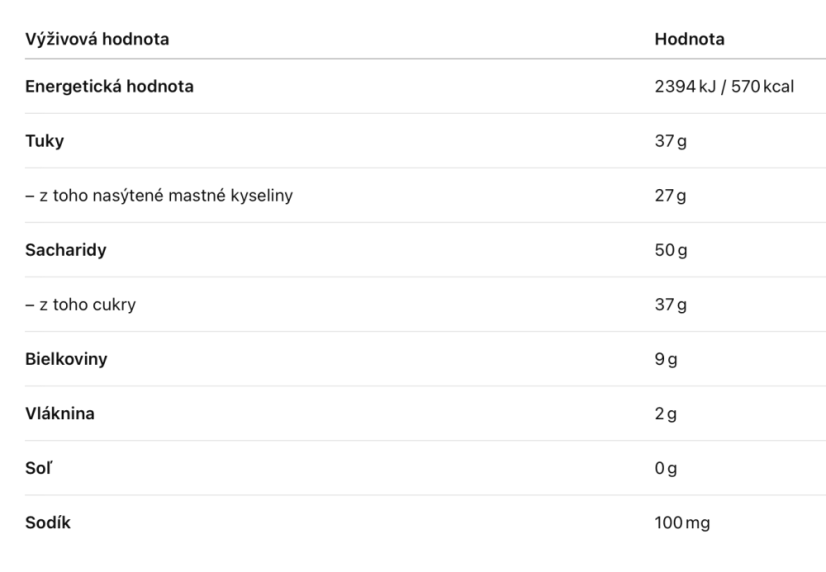Viewport: 826px width, 572px height.
Task: Click the 2 g Vláknina value
Action: (665, 413)
